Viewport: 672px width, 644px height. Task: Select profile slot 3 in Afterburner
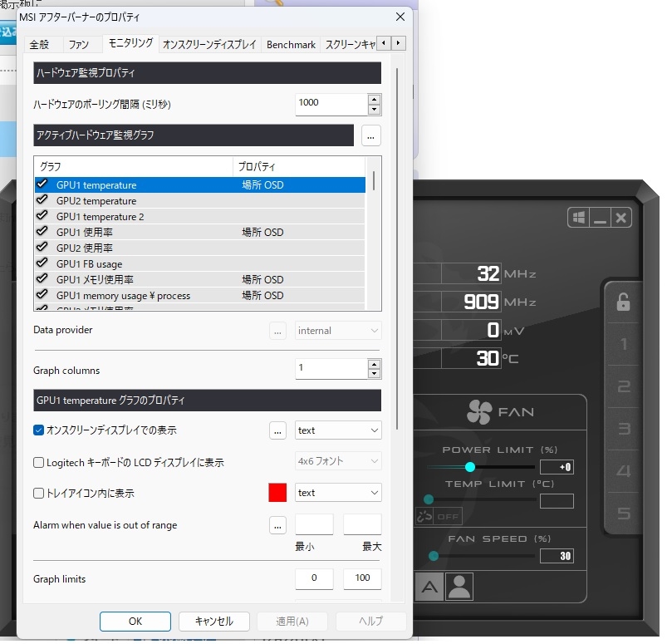tap(624, 429)
